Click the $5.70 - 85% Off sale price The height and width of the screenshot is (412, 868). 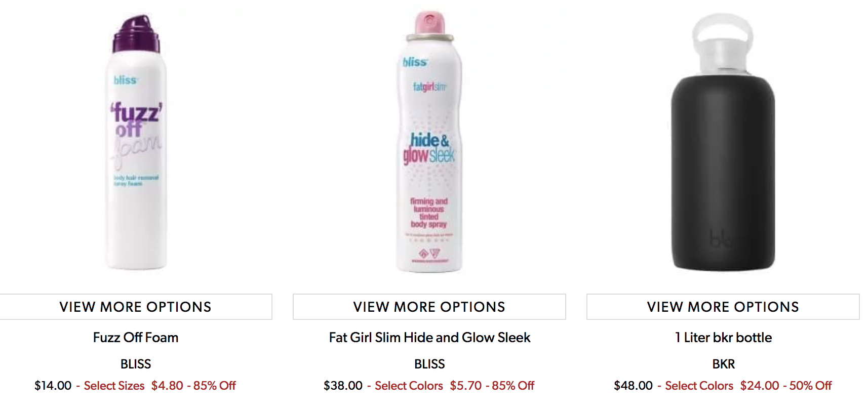click(x=492, y=386)
